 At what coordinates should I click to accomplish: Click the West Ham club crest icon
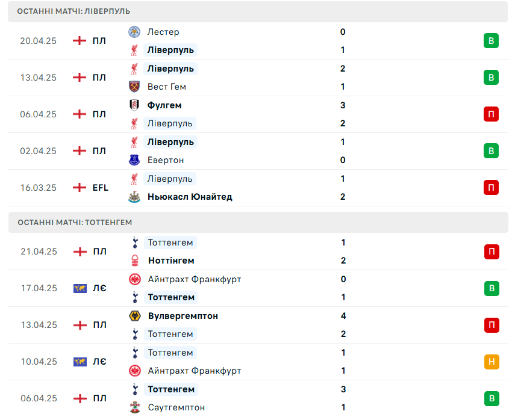pyautogui.click(x=134, y=87)
